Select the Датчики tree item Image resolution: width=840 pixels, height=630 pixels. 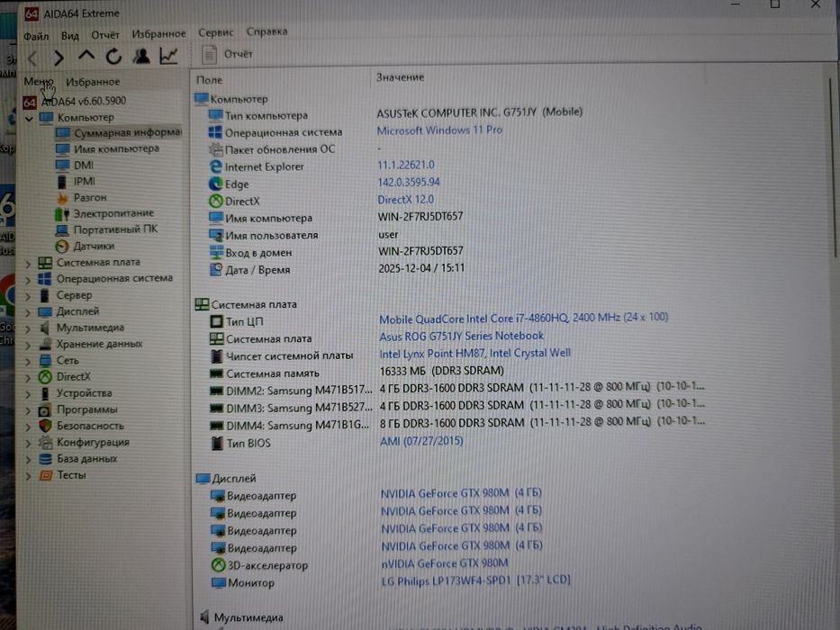[x=86, y=246]
